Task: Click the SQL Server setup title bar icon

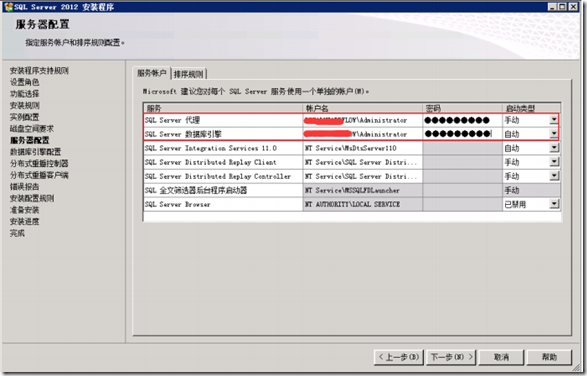Action: (8, 7)
